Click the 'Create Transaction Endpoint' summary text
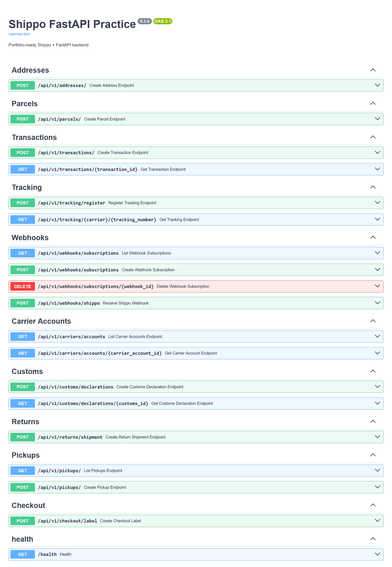392x567 pixels. (x=122, y=153)
